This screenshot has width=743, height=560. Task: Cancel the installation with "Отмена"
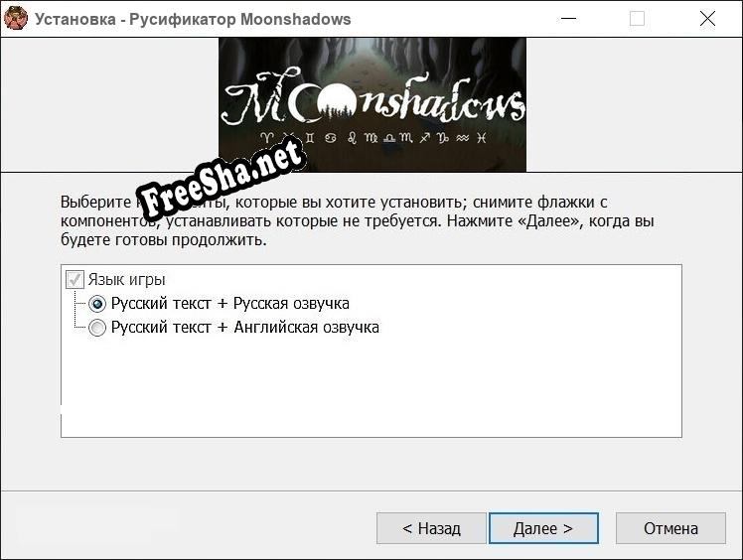point(670,528)
